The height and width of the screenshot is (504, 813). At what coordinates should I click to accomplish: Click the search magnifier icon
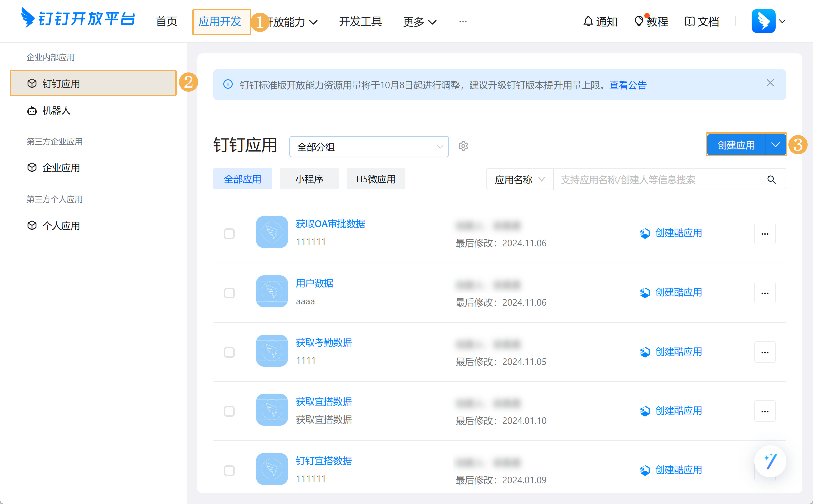tap(771, 180)
